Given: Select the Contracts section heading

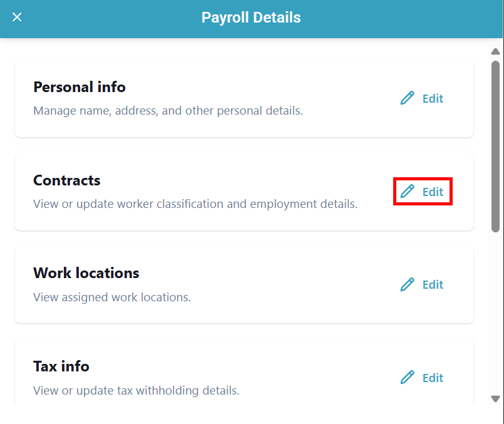Looking at the screenshot, I should point(67,180).
